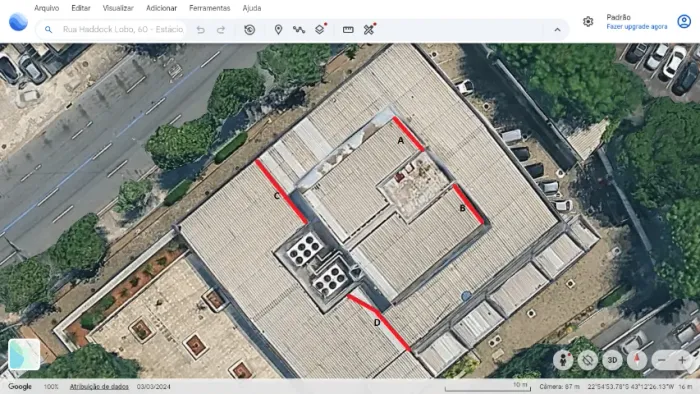
Task: Open historical imagery clock icon
Action: click(x=250, y=30)
